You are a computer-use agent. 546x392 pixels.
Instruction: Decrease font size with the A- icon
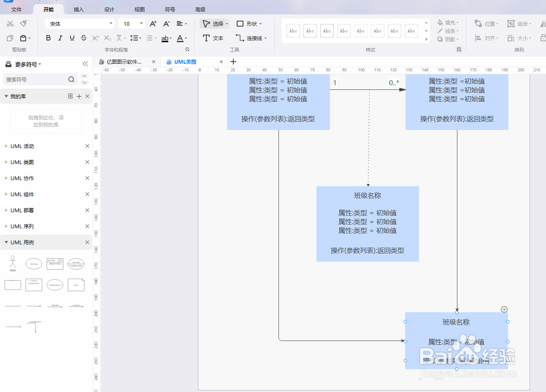point(167,24)
